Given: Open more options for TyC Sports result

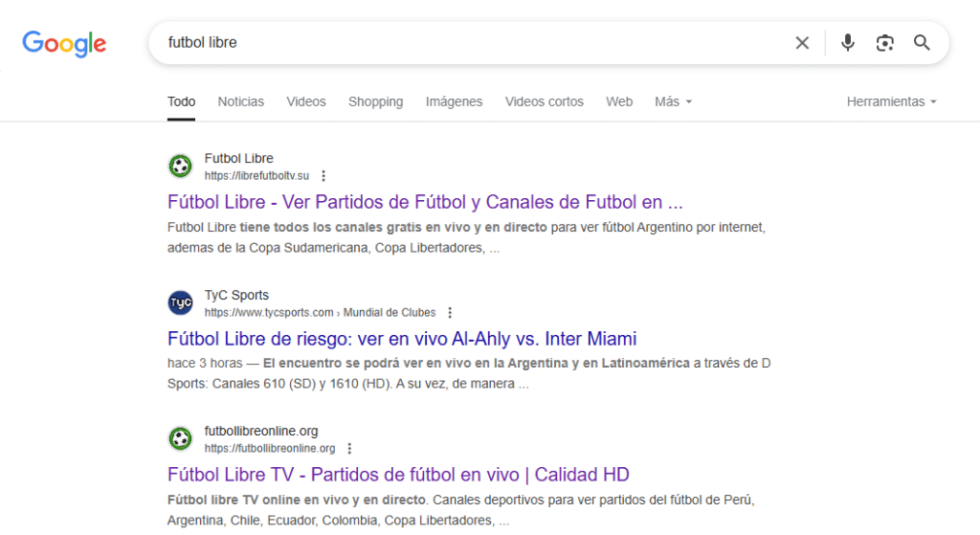Looking at the screenshot, I should point(450,313).
